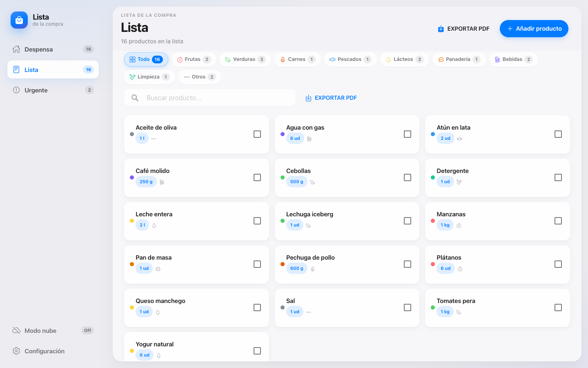Click the download icon in header EXPORTAR PDF

click(x=441, y=29)
